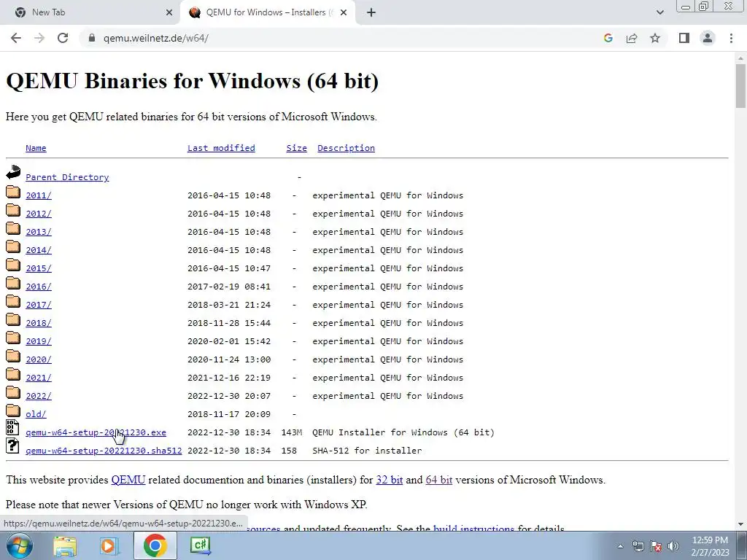
Task: Click the folder icon beside old/
Action: [x=13, y=411]
